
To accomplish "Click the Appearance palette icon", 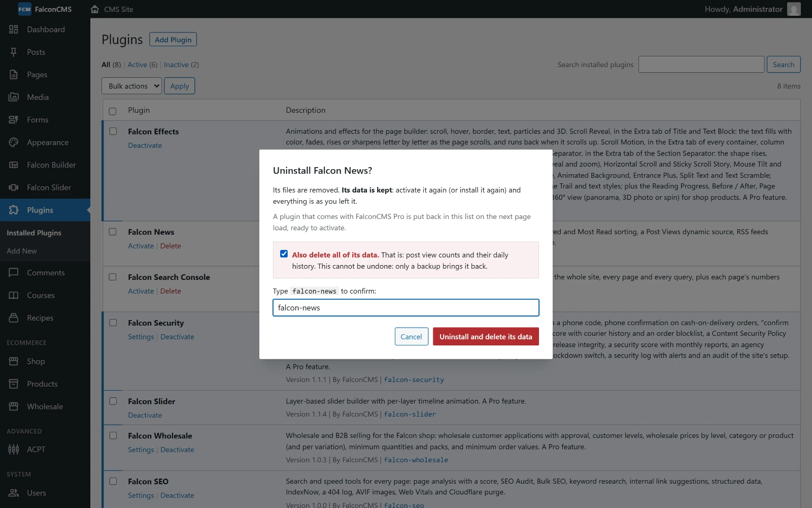I will tap(14, 142).
